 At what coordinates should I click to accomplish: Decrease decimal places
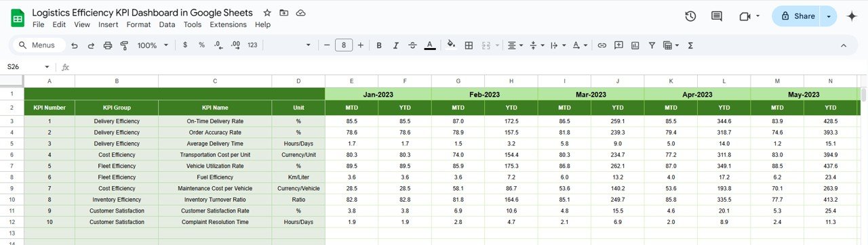[218, 45]
